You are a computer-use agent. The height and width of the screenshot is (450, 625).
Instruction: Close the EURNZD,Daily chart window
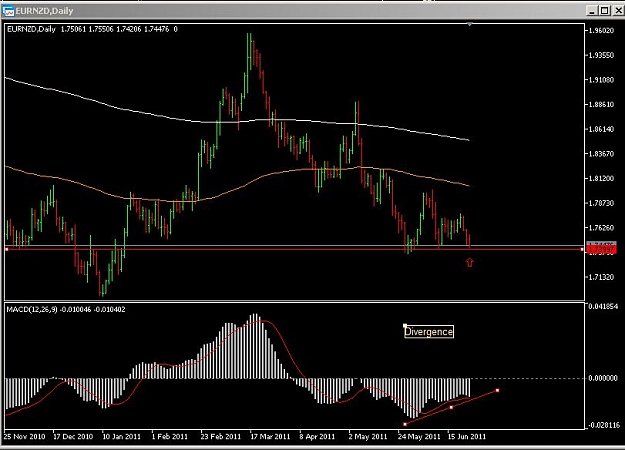tap(618, 11)
